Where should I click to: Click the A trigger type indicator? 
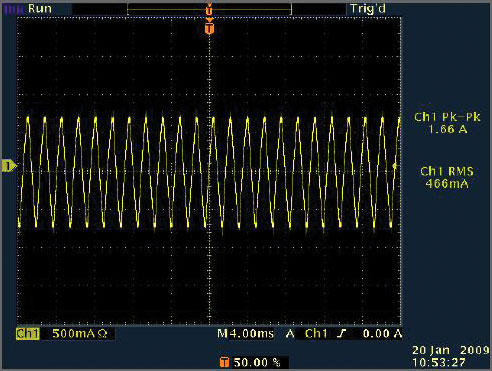[x=290, y=334]
